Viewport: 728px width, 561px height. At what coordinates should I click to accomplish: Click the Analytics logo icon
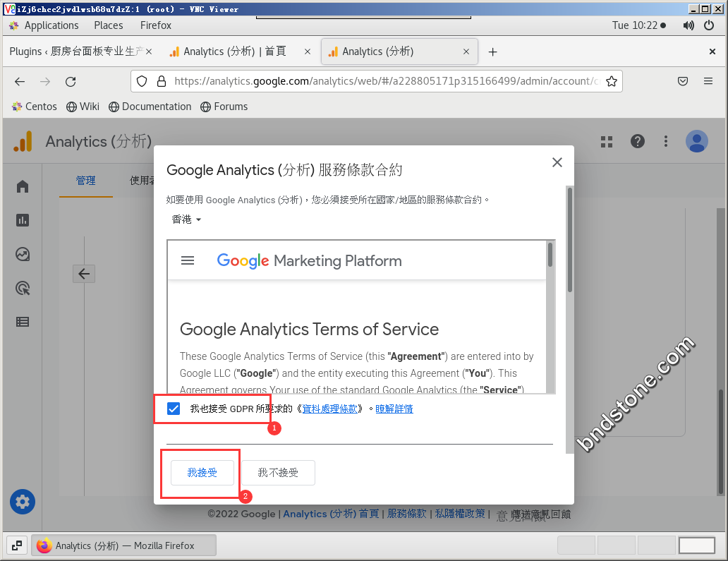pyautogui.click(x=23, y=141)
